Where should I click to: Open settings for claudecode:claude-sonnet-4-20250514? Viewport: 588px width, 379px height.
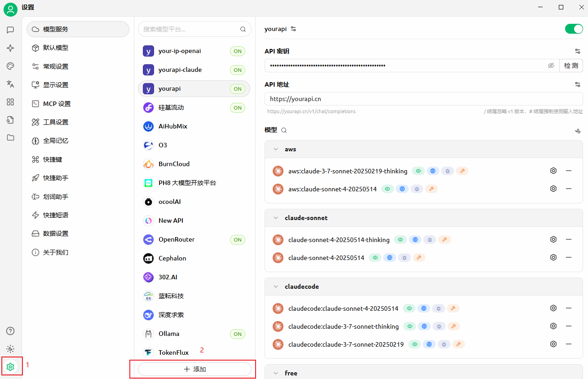(553, 308)
